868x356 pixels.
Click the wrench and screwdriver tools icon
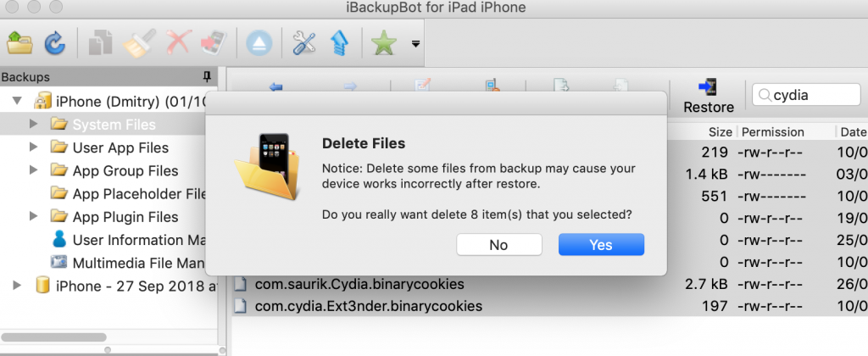point(304,42)
